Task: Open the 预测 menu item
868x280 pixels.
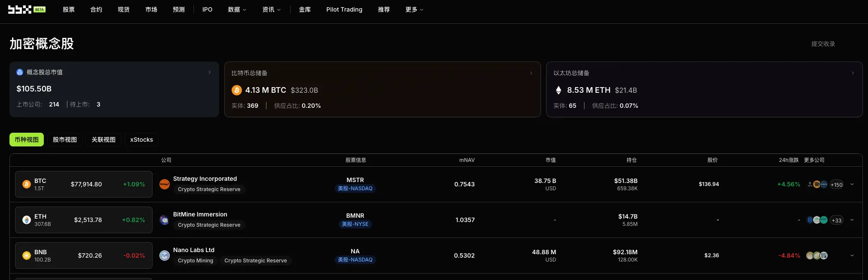Action: tap(179, 9)
